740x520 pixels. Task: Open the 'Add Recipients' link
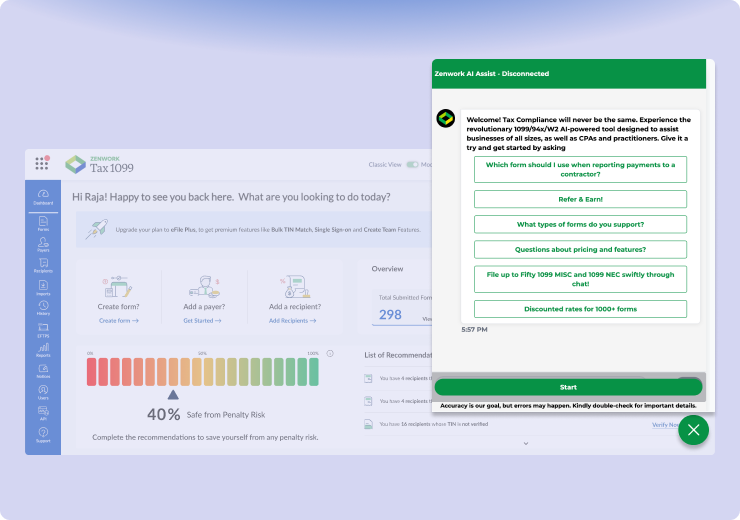pos(292,320)
